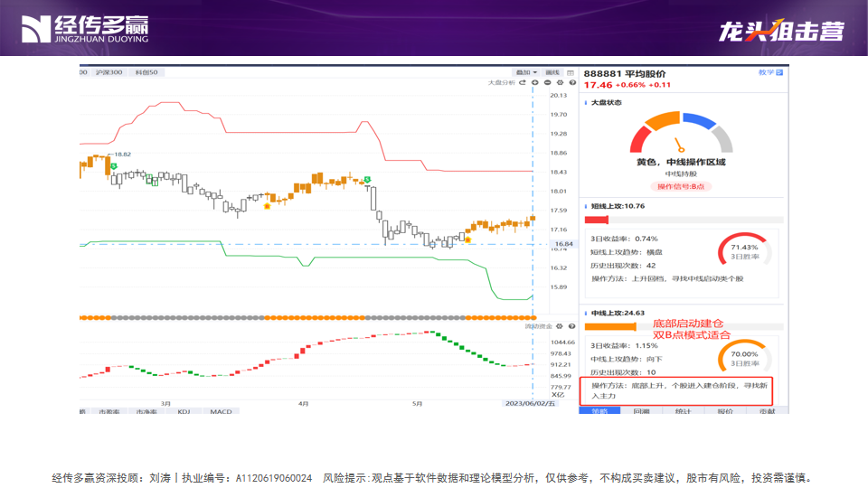Click the share arrow icon beside 大盘分析
Screen dimensions: 868x488
[x=522, y=82]
